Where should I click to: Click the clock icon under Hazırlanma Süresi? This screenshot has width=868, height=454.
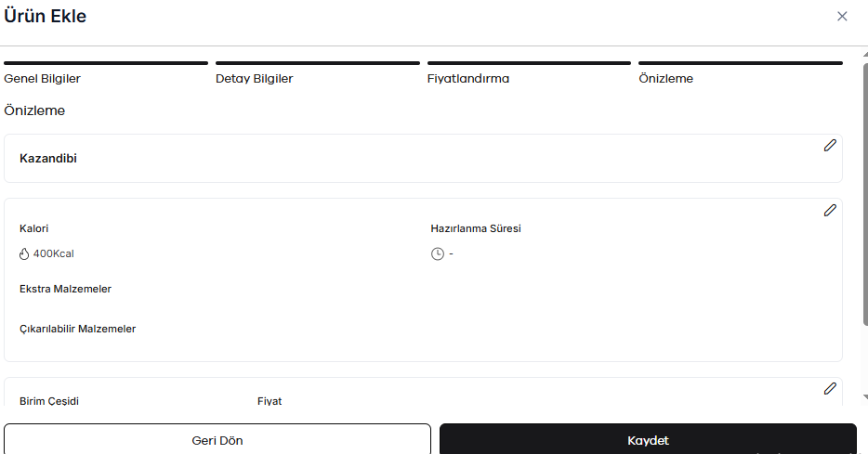tap(438, 253)
